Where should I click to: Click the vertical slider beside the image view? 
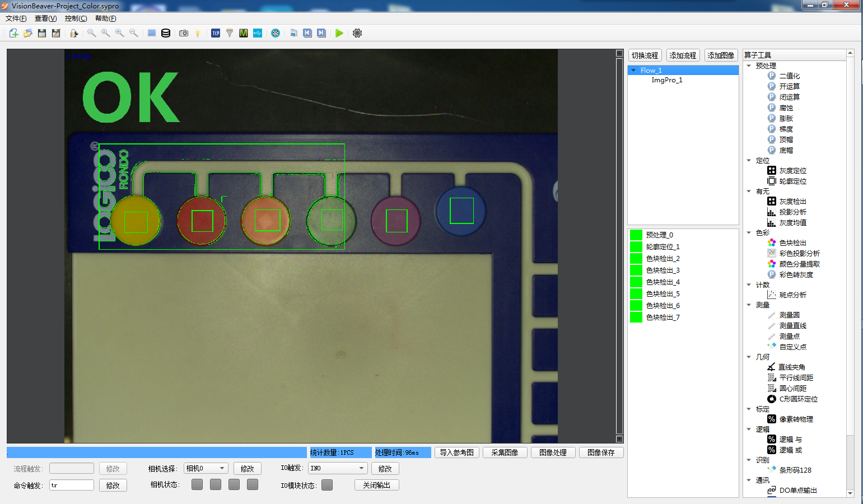click(x=619, y=246)
